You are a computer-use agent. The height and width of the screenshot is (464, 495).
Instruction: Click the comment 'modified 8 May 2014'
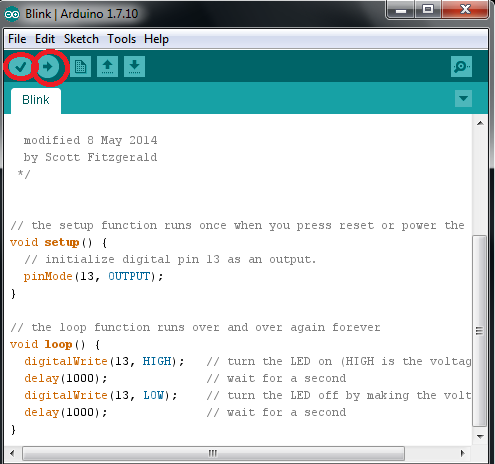click(90, 140)
